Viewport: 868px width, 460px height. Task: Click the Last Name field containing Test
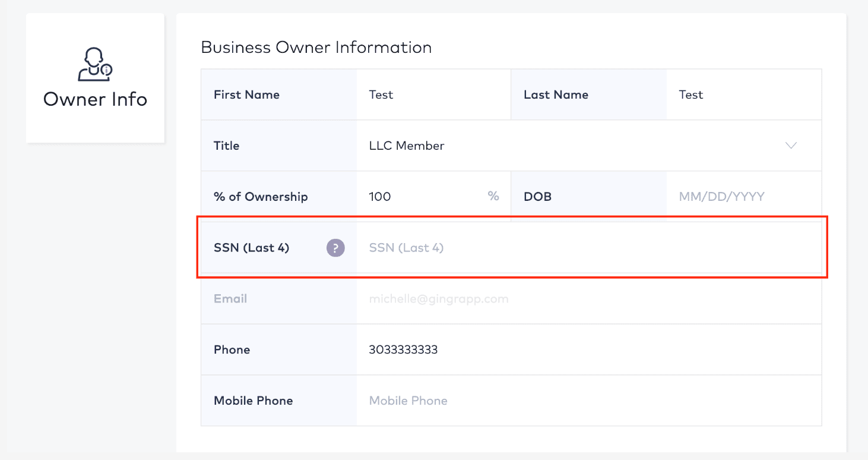click(744, 94)
